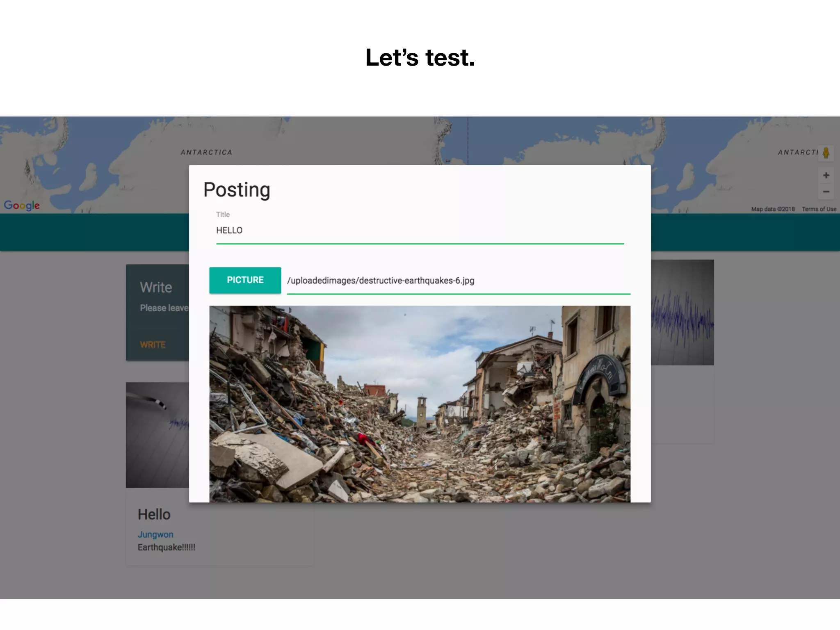Image resolution: width=840 pixels, height=630 pixels.
Task: Click the Hello post title
Action: [154, 514]
